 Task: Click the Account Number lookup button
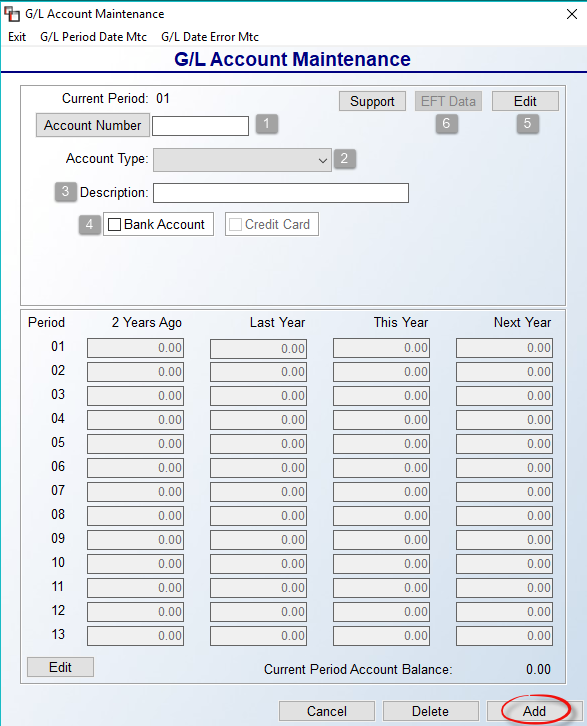[x=93, y=125]
